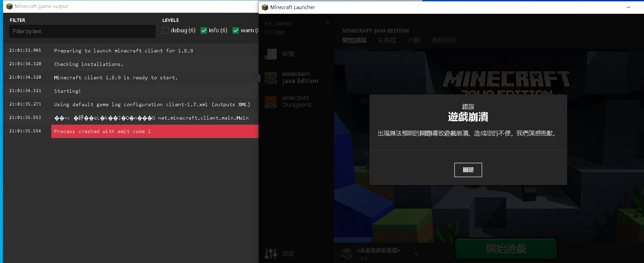Click the 21:01:33.945 timestamp
Screen dimensions: 644x263
pyautogui.click(x=25, y=50)
